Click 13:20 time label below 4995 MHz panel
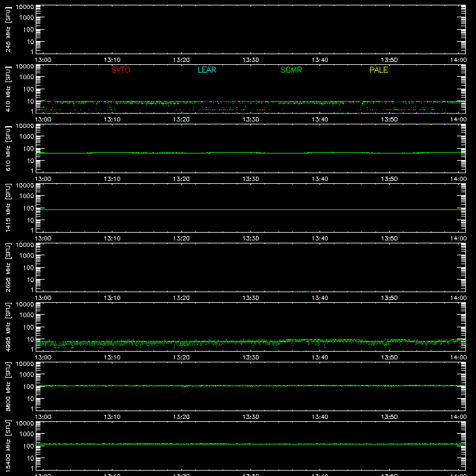Screen dimensions: 476x476 point(181,358)
